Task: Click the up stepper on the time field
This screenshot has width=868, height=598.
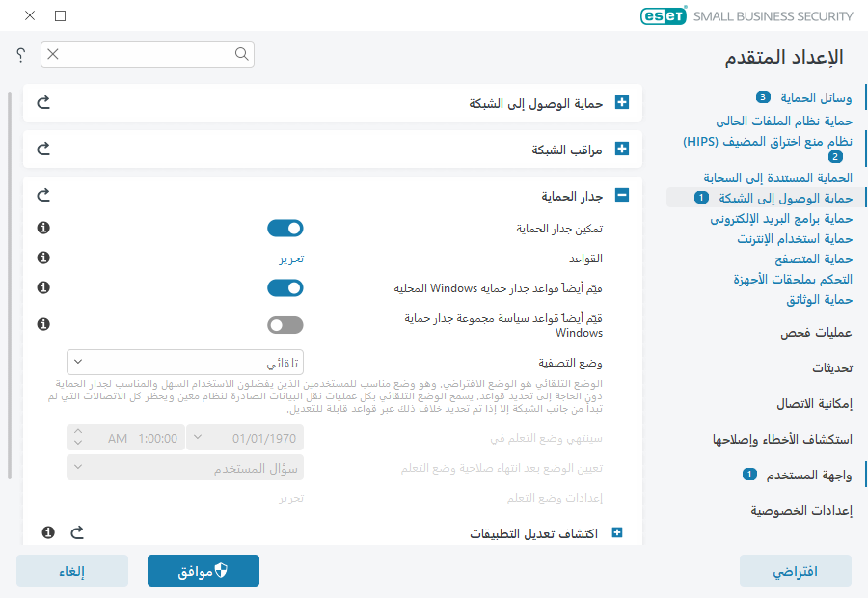Action: point(76,432)
